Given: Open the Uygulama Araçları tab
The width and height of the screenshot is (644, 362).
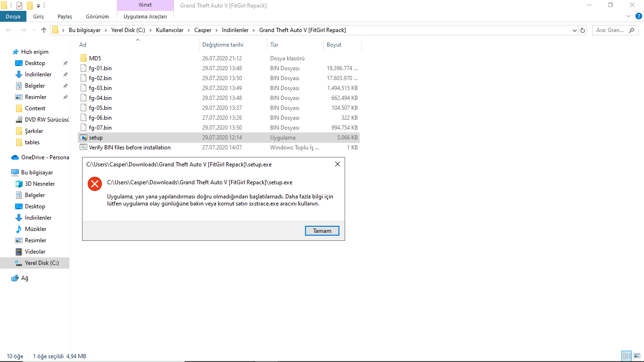Looking at the screenshot, I should (145, 16).
